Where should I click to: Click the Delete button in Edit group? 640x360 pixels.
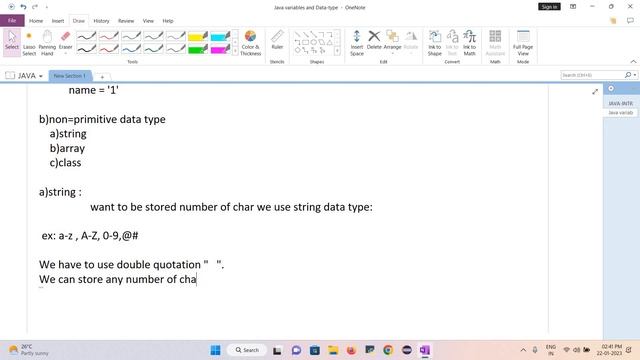[x=374, y=40]
